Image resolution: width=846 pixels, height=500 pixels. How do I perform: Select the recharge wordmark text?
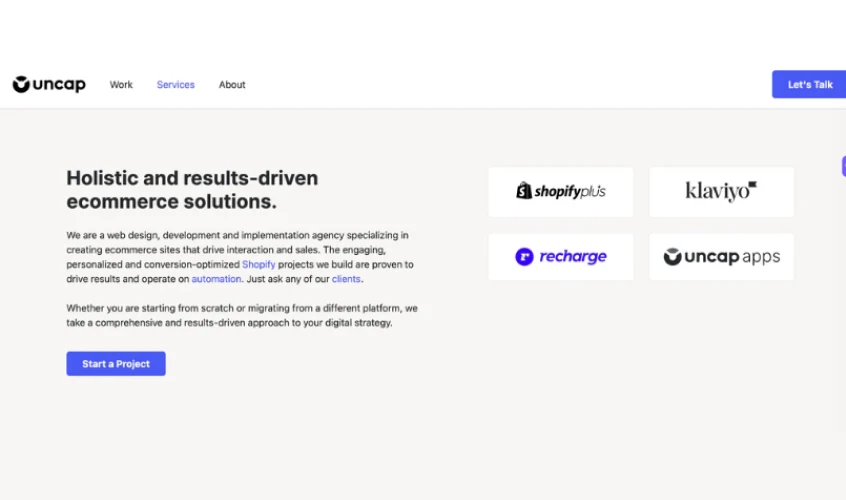(573, 257)
